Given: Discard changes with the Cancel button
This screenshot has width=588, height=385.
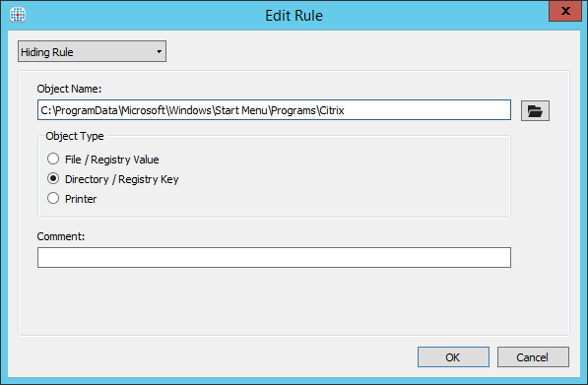Looking at the screenshot, I should [x=533, y=356].
